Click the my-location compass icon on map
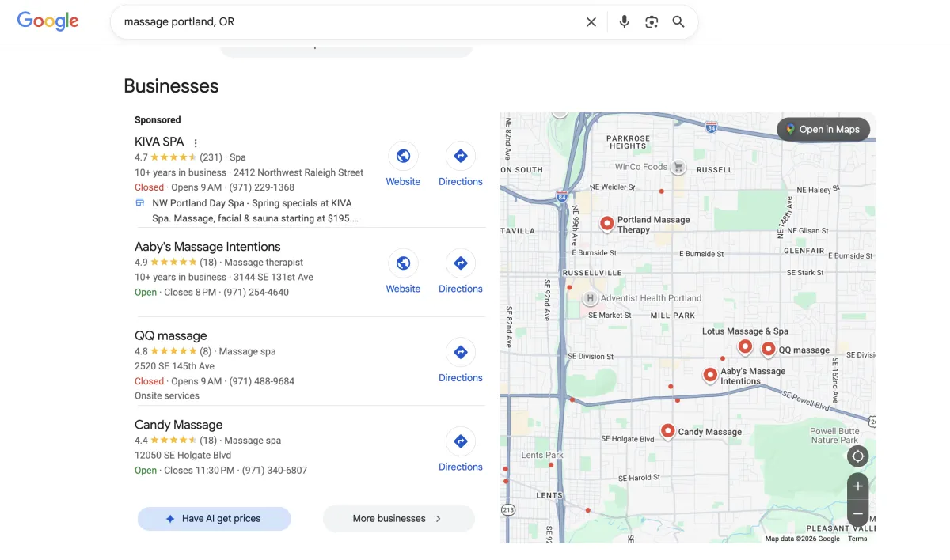The width and height of the screenshot is (950, 560). 857,456
